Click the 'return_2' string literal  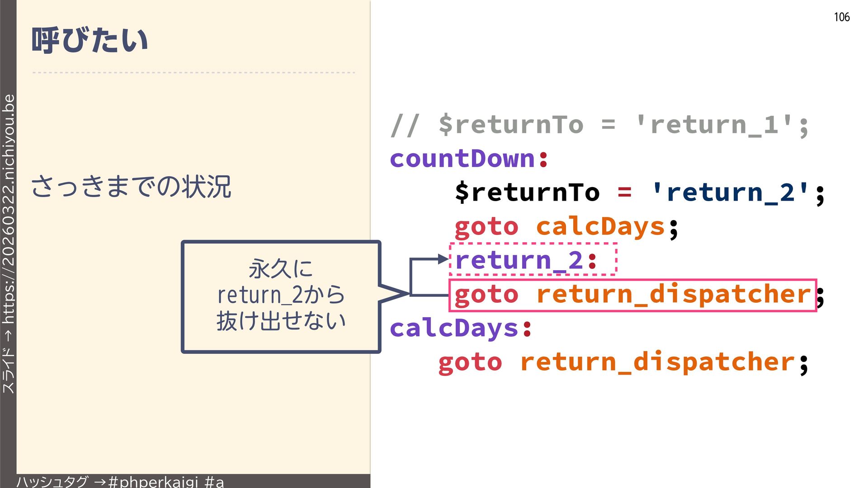(730, 192)
